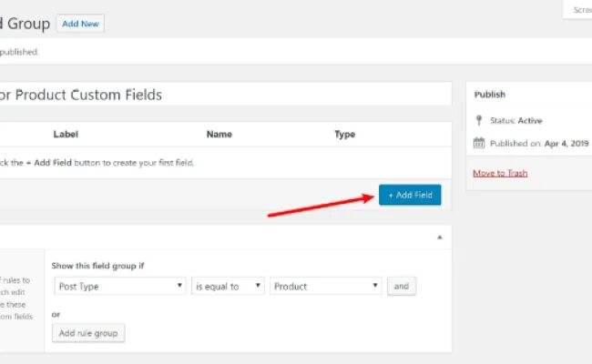Click the Type column header
Image resolution: width=592 pixels, height=364 pixels.
click(x=344, y=135)
